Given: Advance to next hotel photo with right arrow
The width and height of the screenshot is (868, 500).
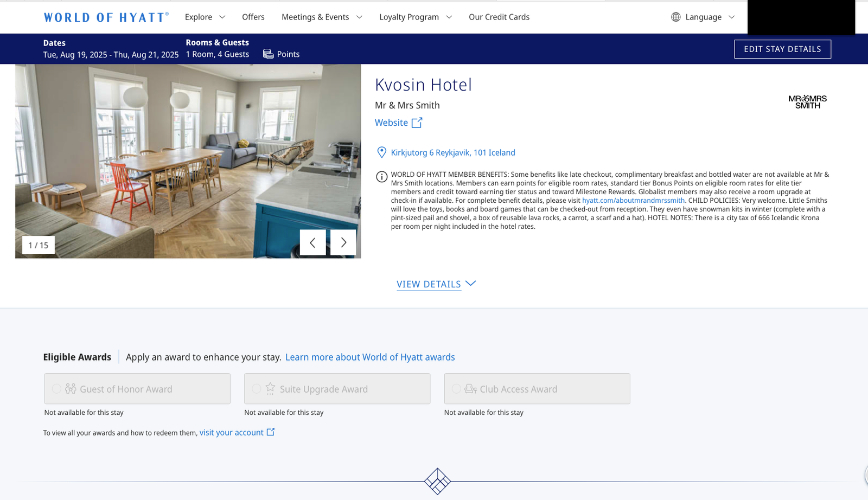Looking at the screenshot, I should [x=343, y=242].
